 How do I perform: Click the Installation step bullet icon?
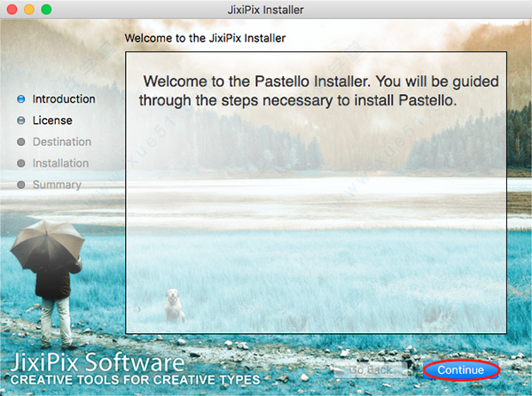[x=21, y=163]
